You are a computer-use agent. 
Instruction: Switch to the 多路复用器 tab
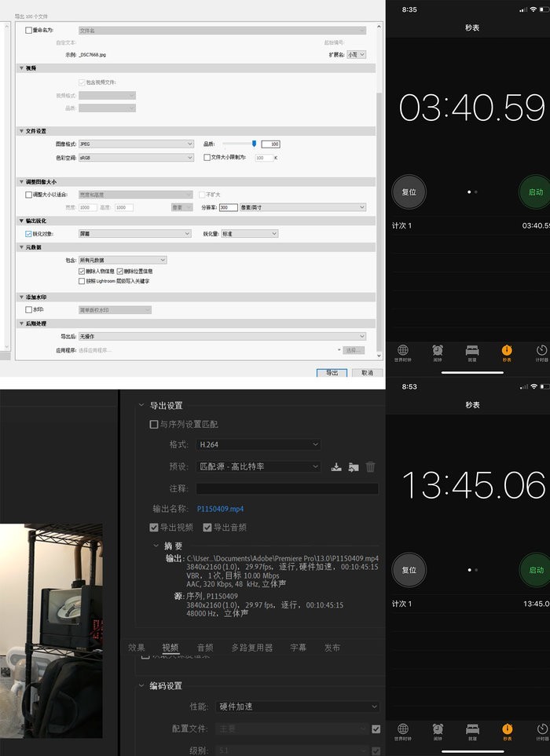[252, 648]
